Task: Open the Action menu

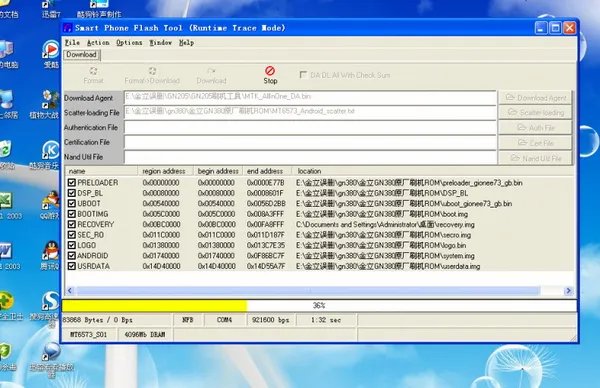Action: tap(98, 42)
